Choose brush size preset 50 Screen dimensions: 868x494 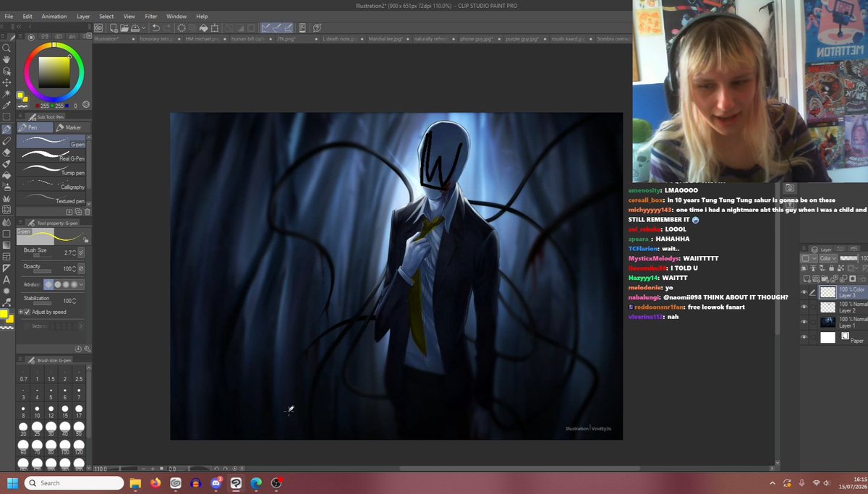79,429
